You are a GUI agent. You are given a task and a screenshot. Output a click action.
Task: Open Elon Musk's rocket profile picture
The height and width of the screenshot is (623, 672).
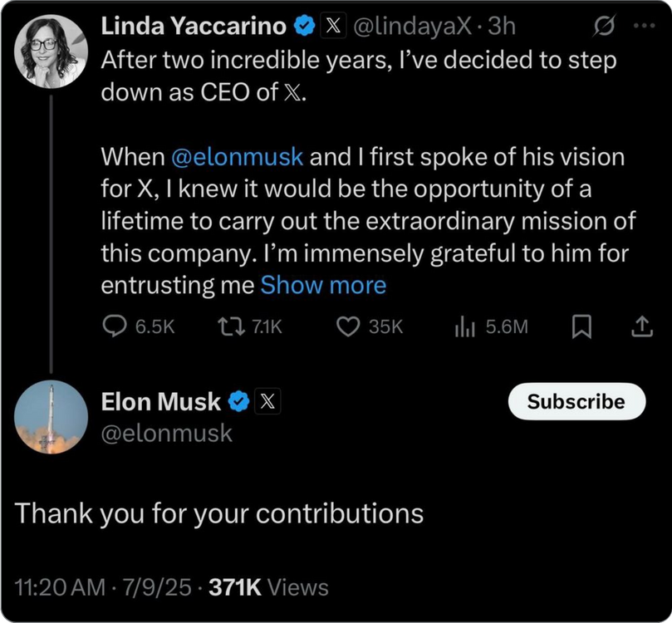coord(51,417)
